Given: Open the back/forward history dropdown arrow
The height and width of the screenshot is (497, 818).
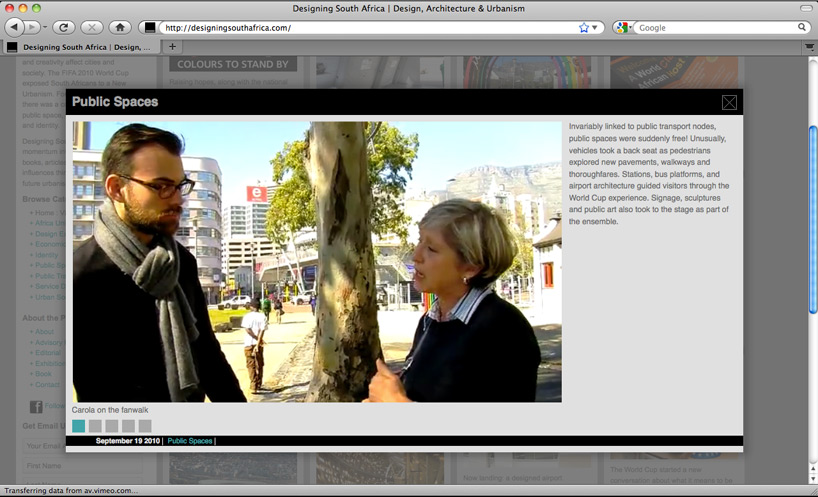Looking at the screenshot, I should 44,27.
